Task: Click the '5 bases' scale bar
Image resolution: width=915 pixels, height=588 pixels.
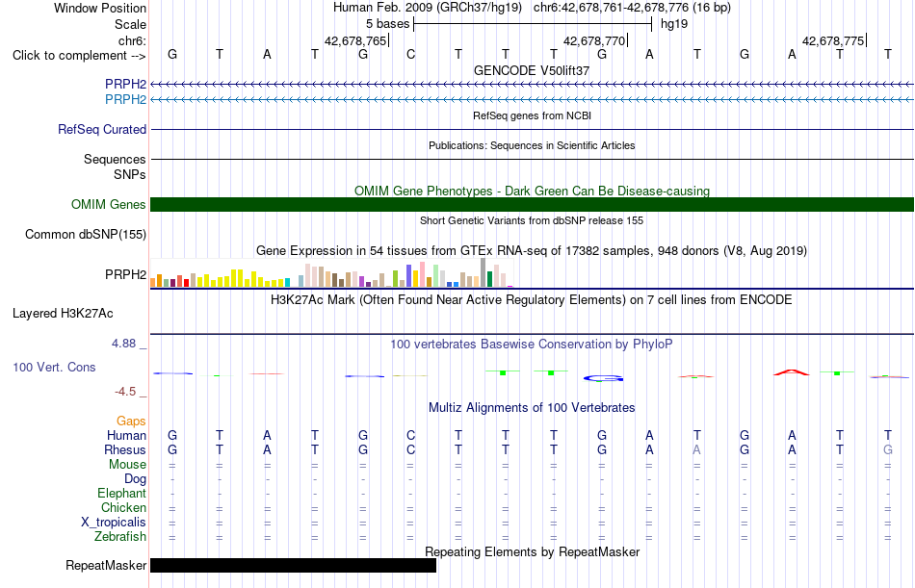Action: [x=533, y=24]
